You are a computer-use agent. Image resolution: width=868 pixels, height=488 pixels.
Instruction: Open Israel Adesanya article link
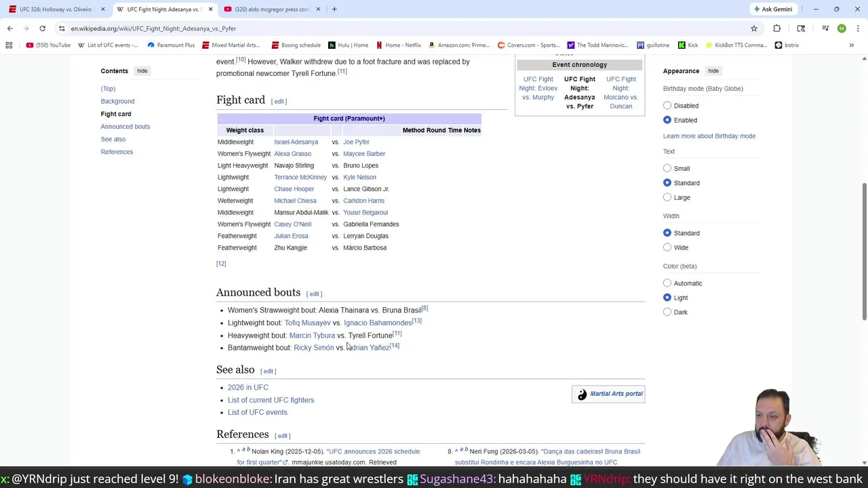tap(296, 142)
